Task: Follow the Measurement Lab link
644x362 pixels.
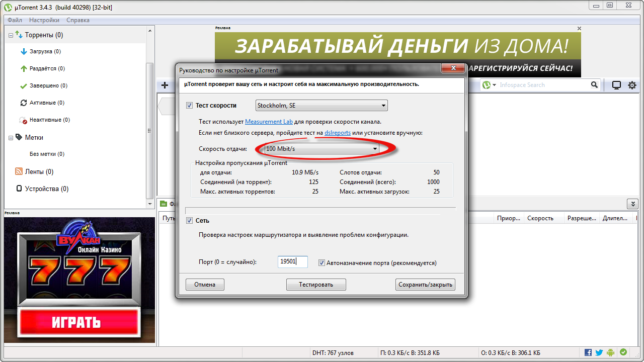Action: pos(269,122)
